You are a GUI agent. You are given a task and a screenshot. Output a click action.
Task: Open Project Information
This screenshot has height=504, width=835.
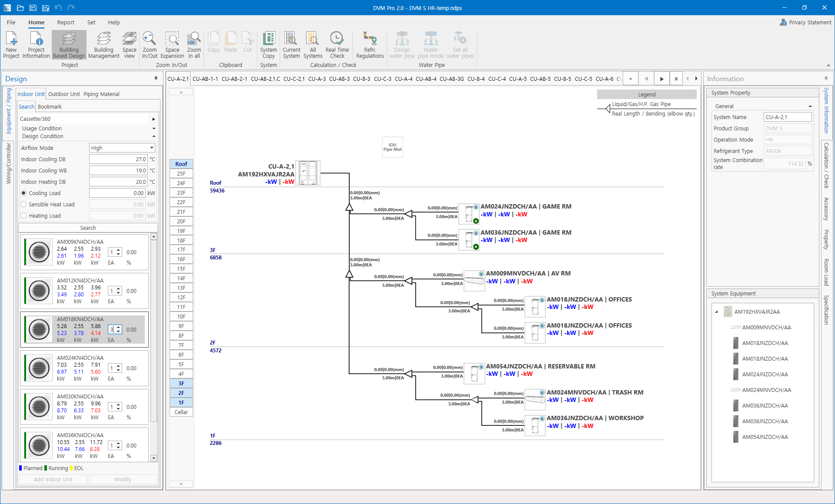[x=36, y=45]
